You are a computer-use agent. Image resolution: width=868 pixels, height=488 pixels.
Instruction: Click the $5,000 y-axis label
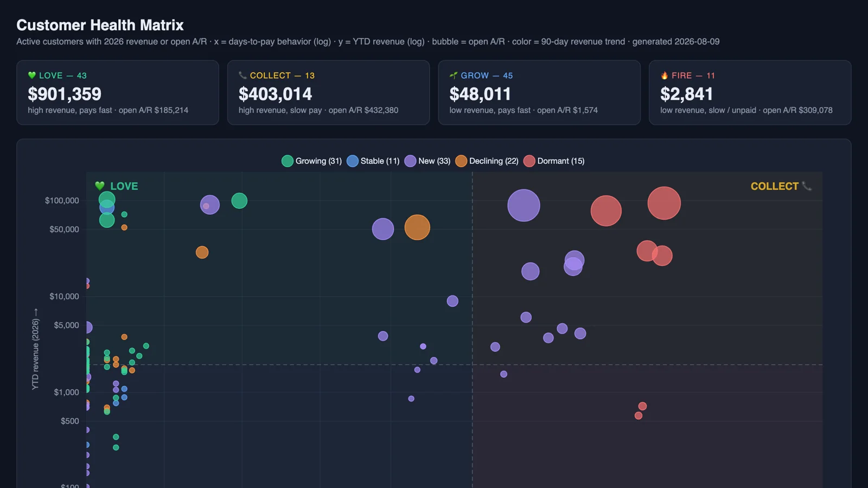point(66,325)
